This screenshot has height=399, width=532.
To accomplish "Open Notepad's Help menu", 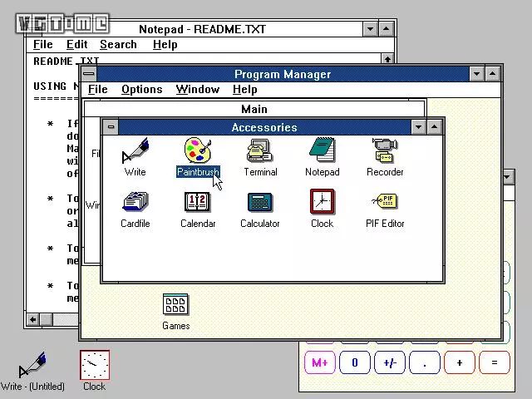I will 165,44.
